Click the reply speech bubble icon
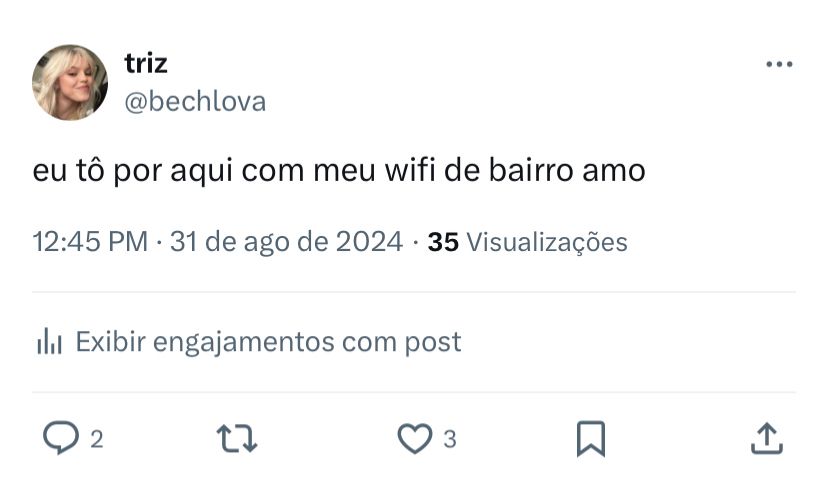 pos(61,437)
